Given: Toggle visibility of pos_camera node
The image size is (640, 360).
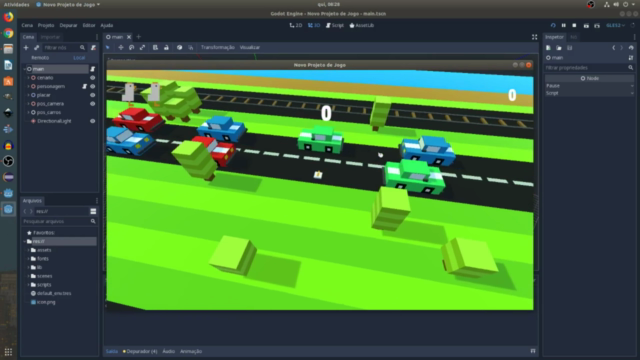Looking at the screenshot, I should (93, 104).
